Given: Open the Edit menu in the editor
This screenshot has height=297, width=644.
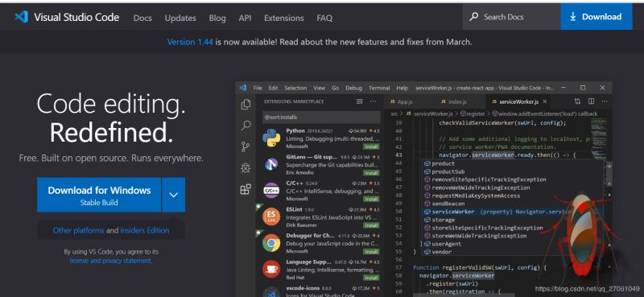Looking at the screenshot, I should (x=273, y=88).
